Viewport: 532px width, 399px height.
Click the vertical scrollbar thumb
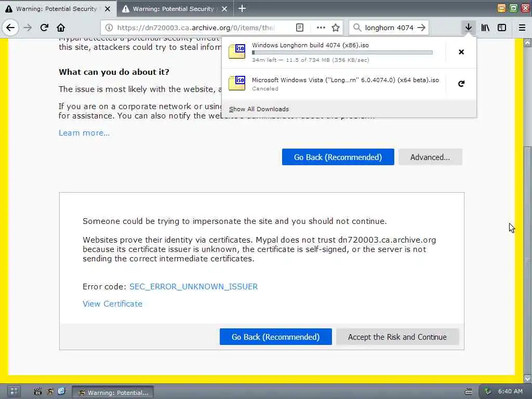528,260
